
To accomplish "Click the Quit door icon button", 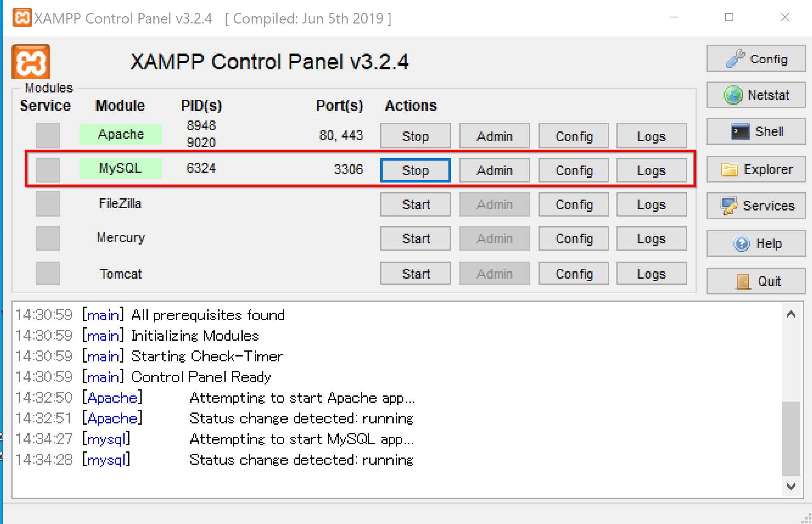I will pos(756,281).
